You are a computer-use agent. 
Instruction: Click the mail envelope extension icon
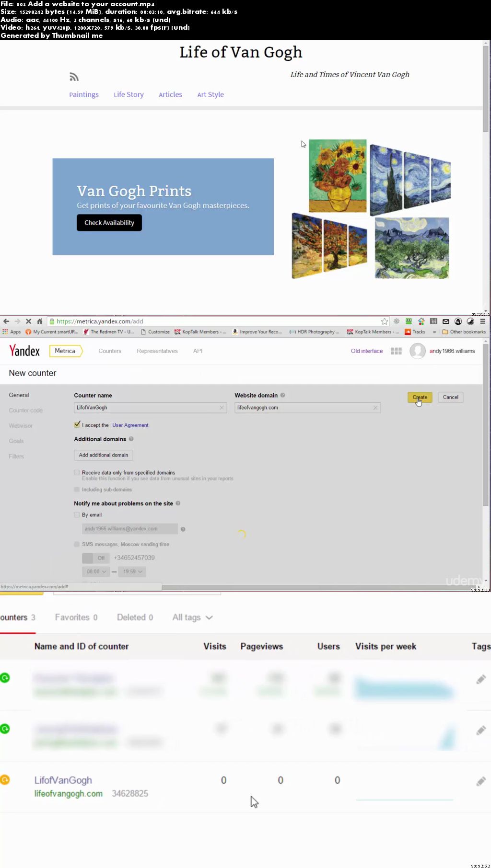pos(446,321)
